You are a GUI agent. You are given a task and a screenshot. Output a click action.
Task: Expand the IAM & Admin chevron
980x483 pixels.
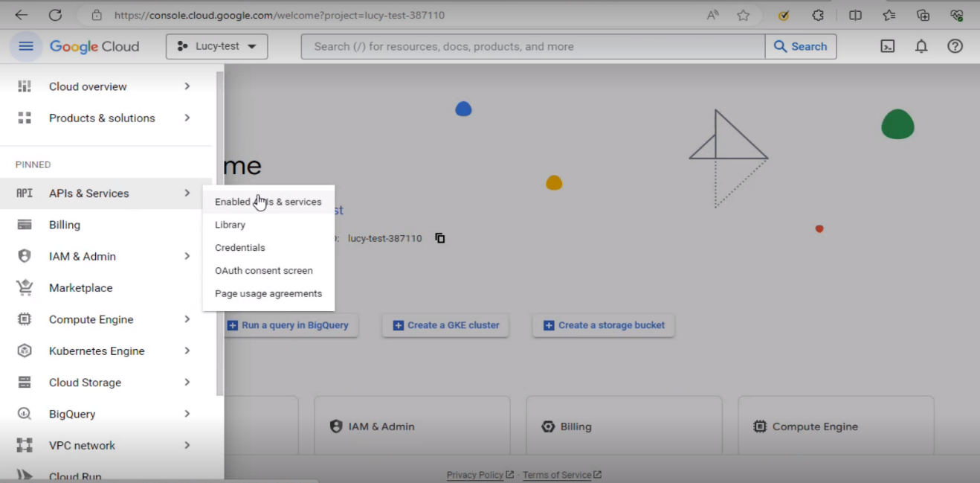[187, 256]
